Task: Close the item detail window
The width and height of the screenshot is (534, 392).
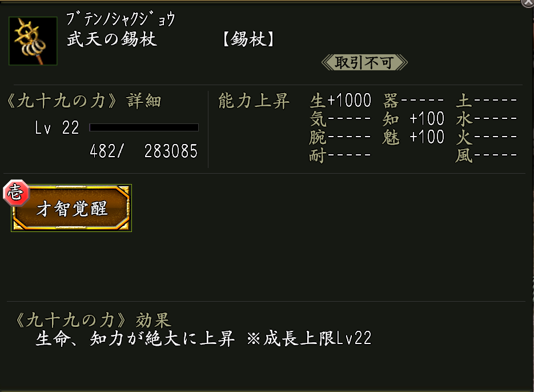Action: 528,3
